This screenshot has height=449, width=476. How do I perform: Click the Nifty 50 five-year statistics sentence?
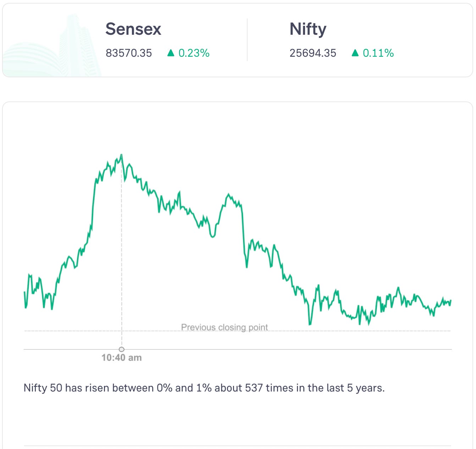click(204, 388)
